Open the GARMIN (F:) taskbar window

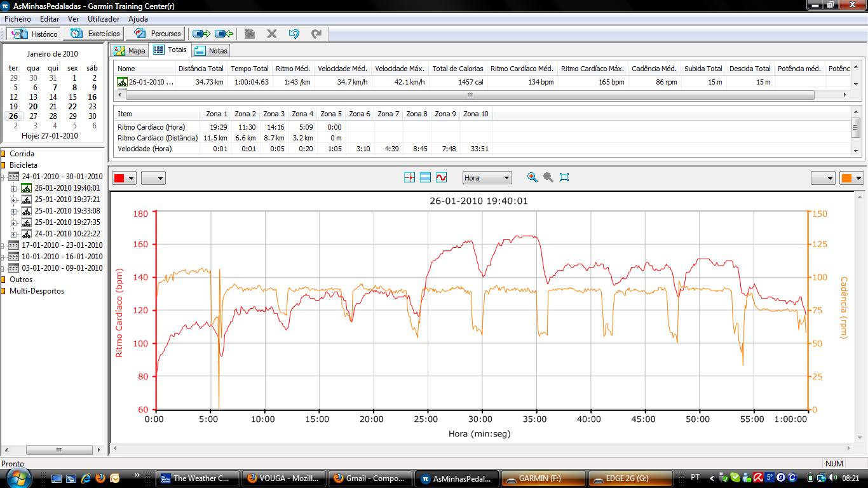[543, 478]
